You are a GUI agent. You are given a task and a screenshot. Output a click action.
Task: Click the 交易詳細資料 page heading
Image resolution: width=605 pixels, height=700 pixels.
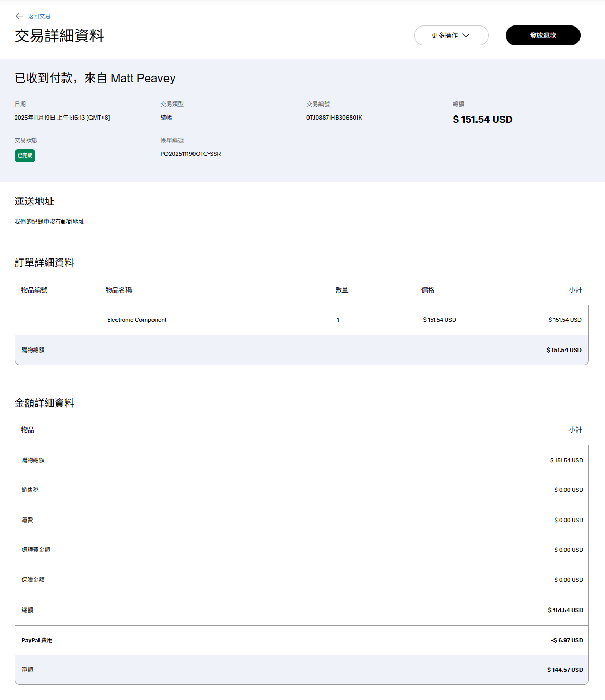(x=59, y=36)
